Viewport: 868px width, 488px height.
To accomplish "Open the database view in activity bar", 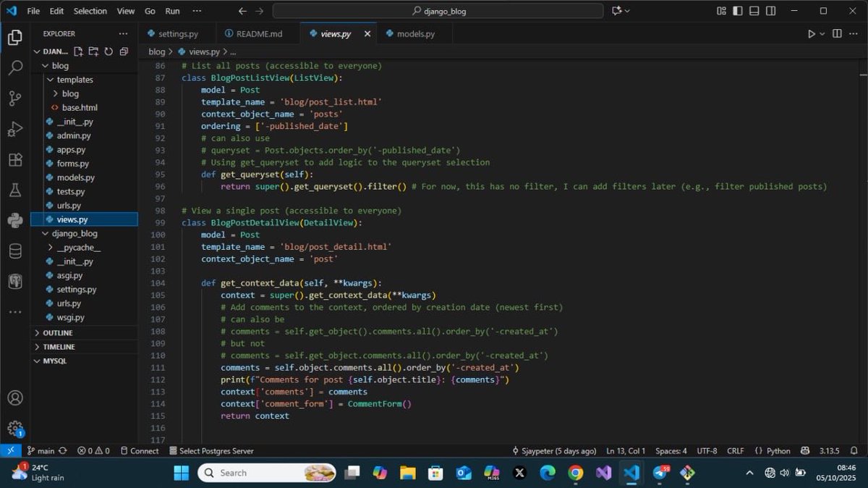I will (14, 251).
